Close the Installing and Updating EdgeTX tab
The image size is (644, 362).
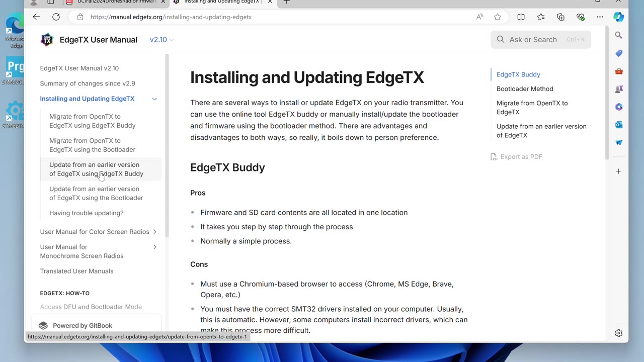(270, 2)
